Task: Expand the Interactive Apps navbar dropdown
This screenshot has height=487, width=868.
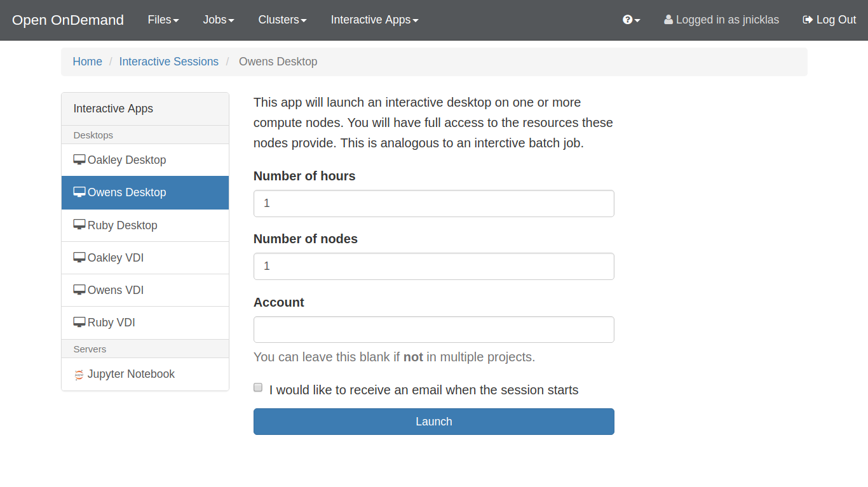Action: 374,20
